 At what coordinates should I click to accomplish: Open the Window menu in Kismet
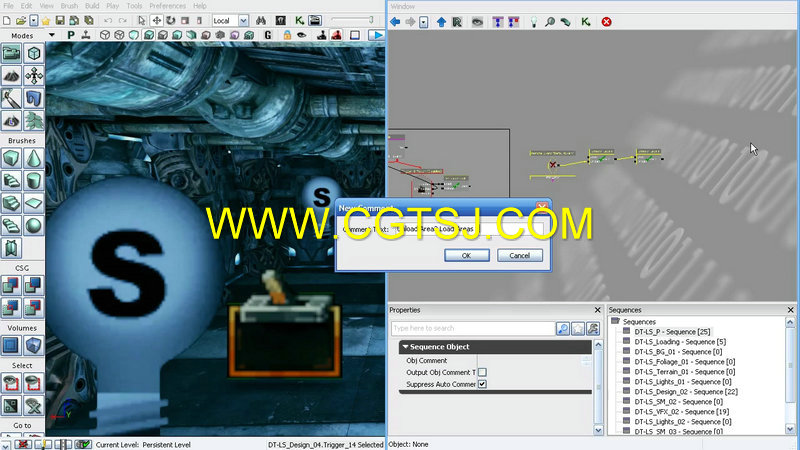pyautogui.click(x=403, y=6)
